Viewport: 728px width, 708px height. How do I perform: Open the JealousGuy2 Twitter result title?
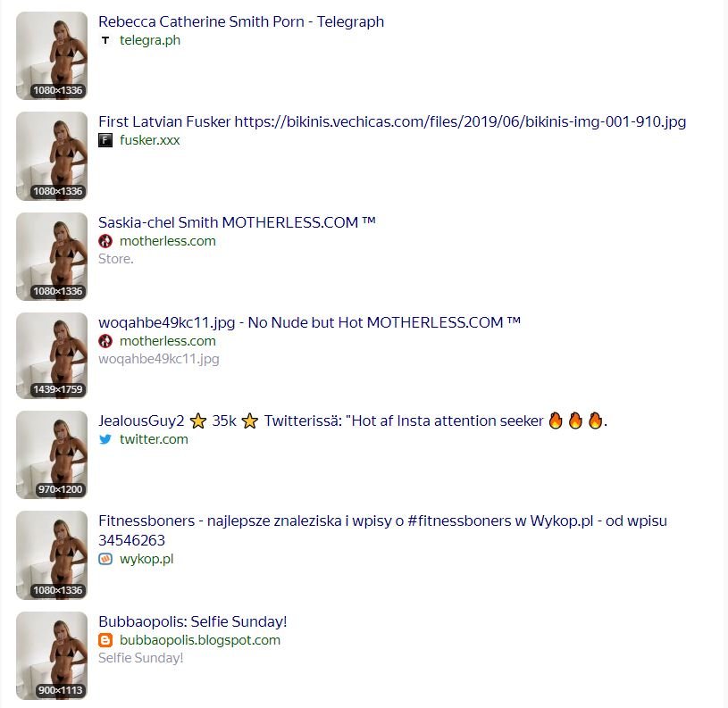(353, 421)
